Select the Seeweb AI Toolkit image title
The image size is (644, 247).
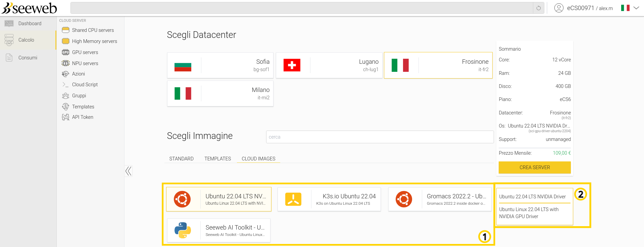(235, 228)
